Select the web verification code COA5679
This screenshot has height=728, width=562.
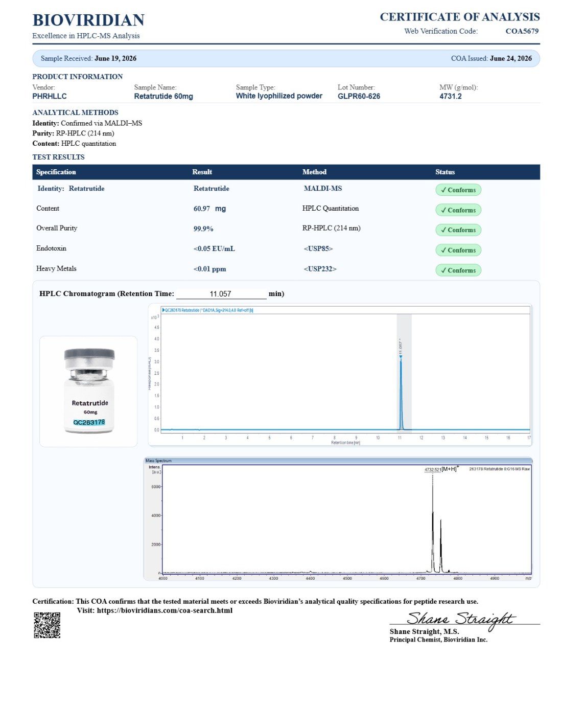pos(522,31)
